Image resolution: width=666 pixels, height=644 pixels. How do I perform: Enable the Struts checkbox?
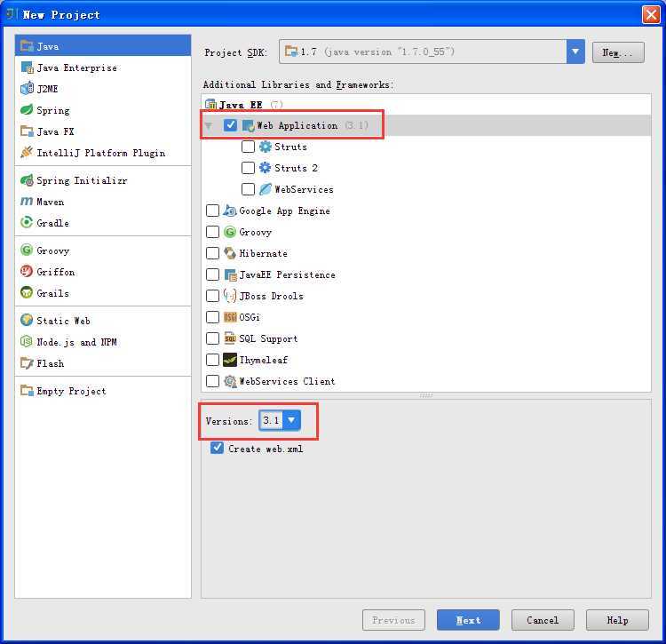tap(248, 147)
